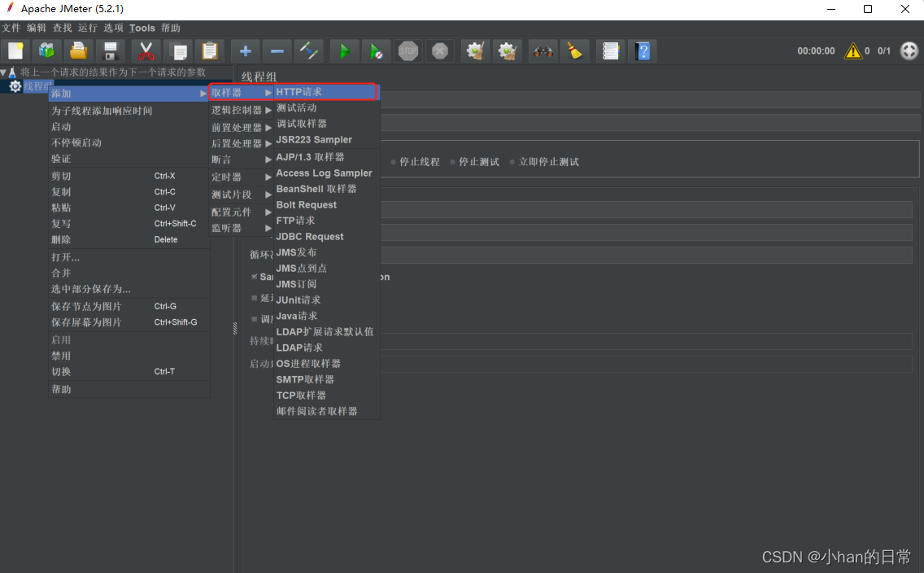Choose BeanShell 取样器 entry
The image size is (924, 573).
[x=326, y=189]
